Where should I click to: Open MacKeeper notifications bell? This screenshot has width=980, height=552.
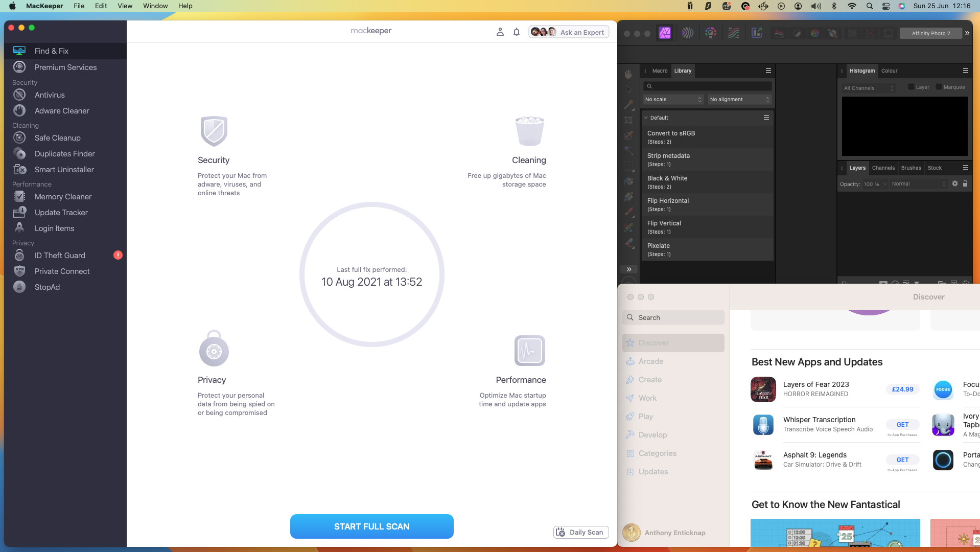[x=517, y=32]
